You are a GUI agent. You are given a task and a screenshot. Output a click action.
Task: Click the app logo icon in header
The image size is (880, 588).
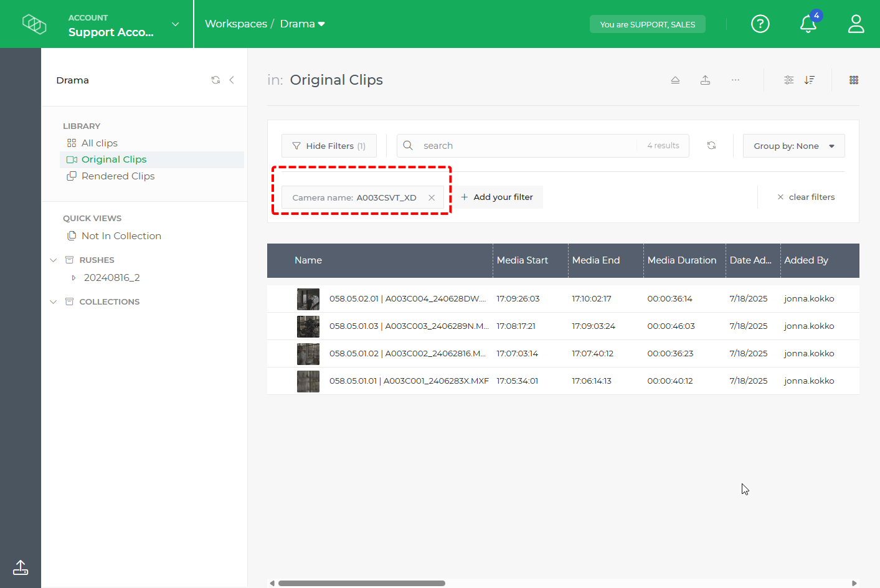pos(34,24)
